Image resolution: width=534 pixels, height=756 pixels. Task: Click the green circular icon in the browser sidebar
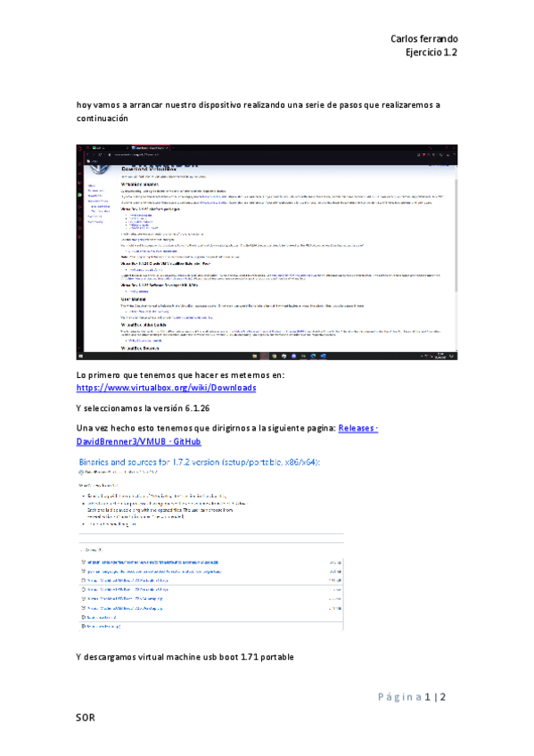pyautogui.click(x=79, y=194)
